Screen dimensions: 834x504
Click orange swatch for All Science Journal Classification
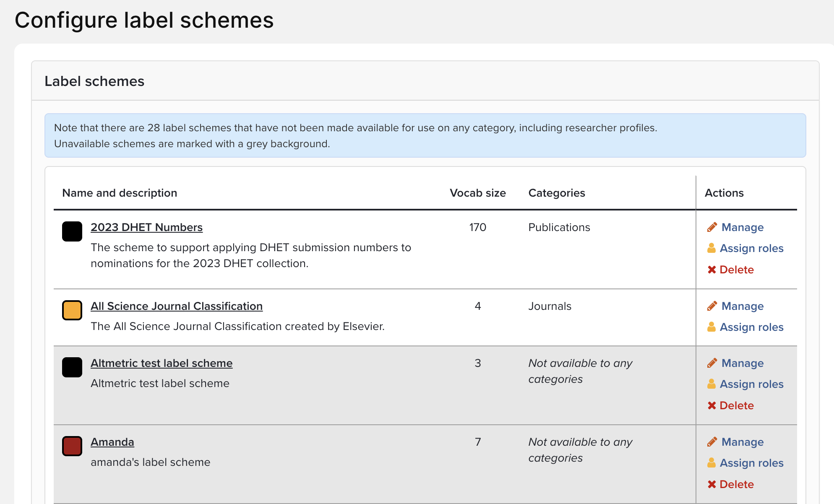72,310
